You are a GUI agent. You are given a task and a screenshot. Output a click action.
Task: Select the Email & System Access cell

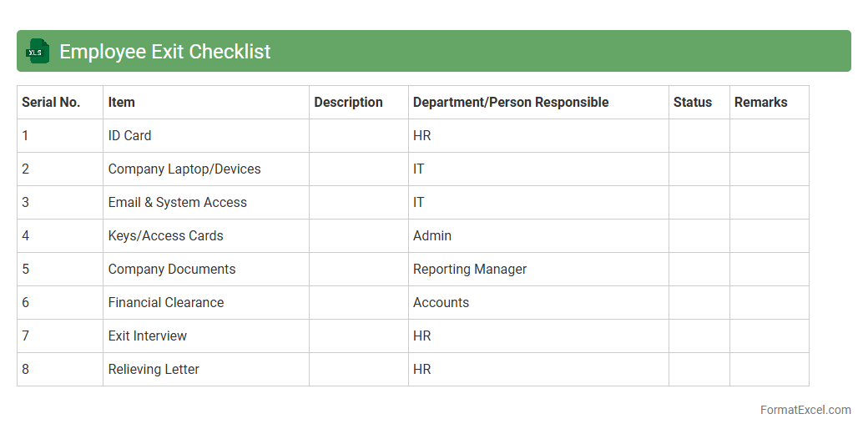[177, 203]
